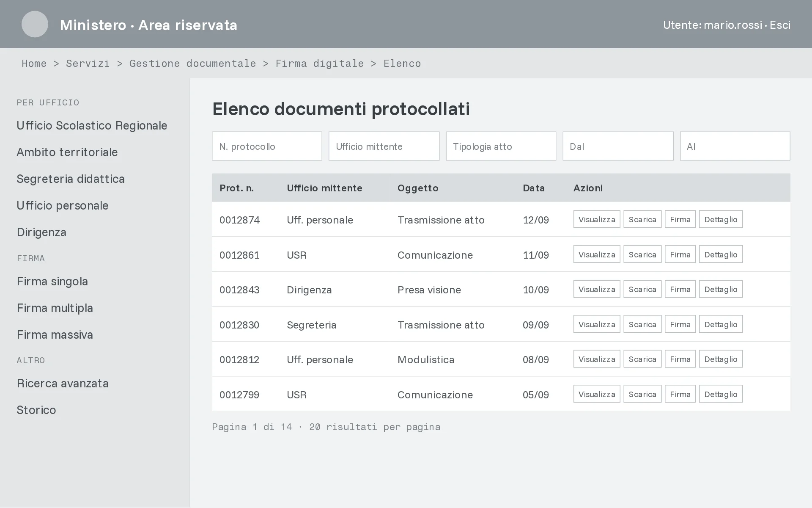Click Scarica for protocol 0012843
812x508 pixels.
(x=642, y=289)
